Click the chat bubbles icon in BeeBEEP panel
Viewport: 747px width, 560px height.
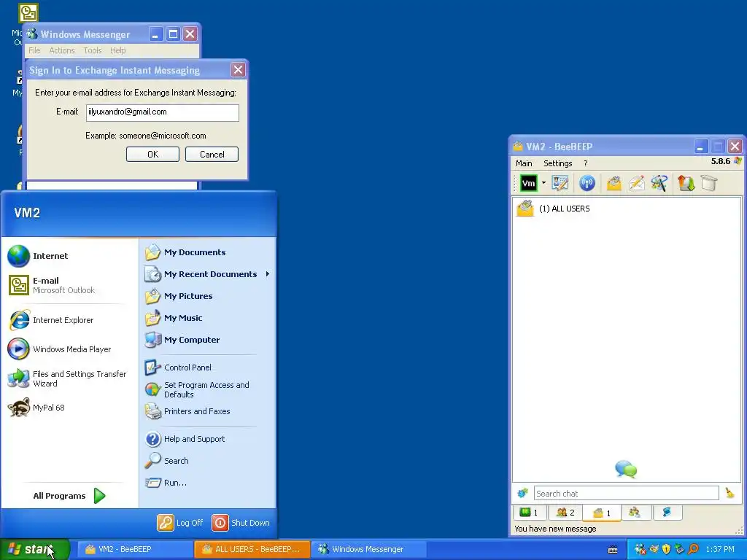coord(626,469)
